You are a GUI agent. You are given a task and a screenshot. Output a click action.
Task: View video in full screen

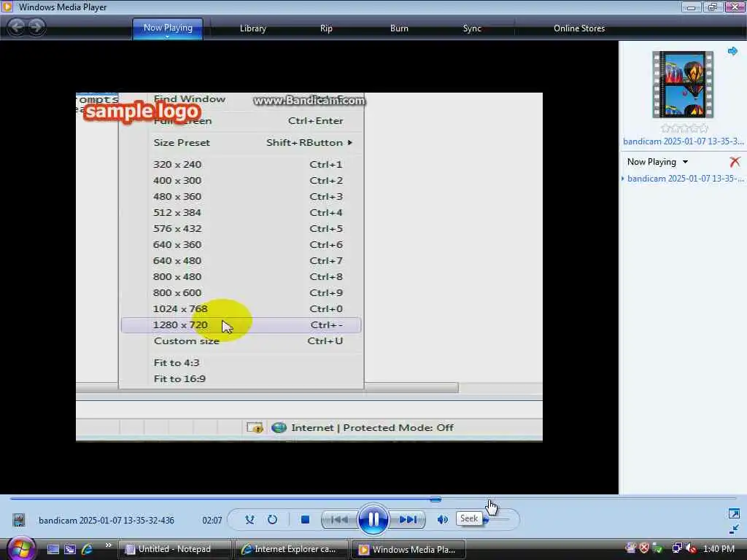(734, 513)
